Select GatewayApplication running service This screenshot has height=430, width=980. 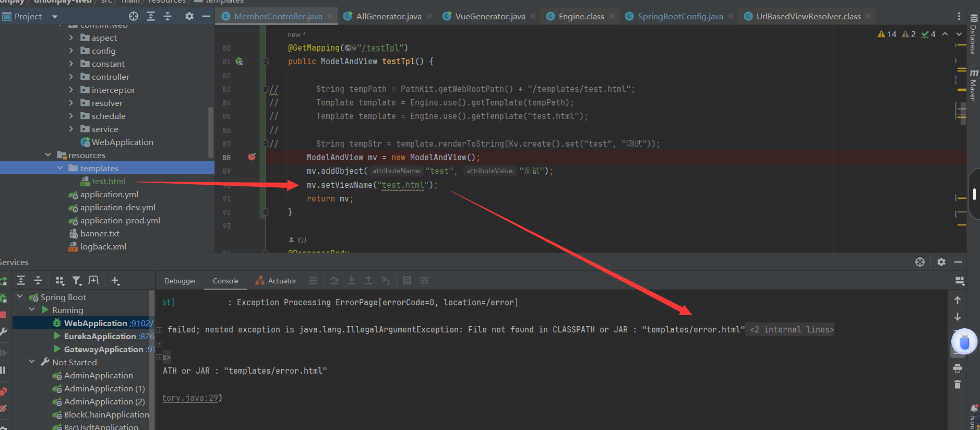tap(103, 349)
